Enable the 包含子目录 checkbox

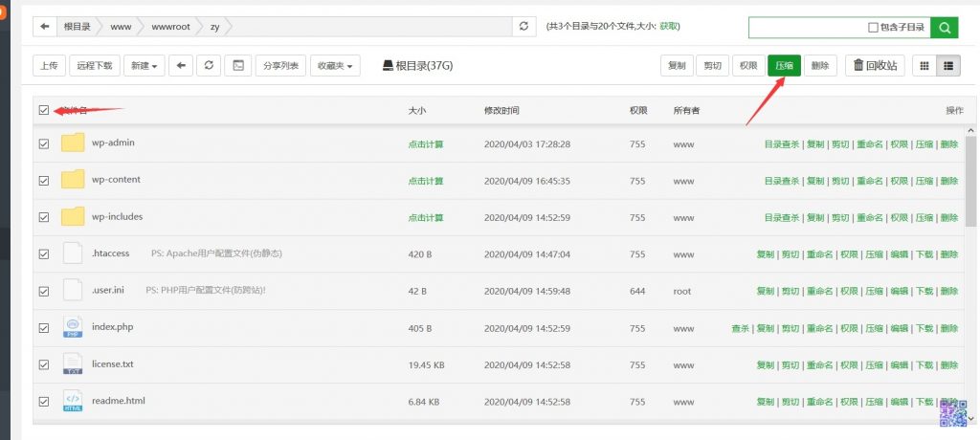pos(873,28)
